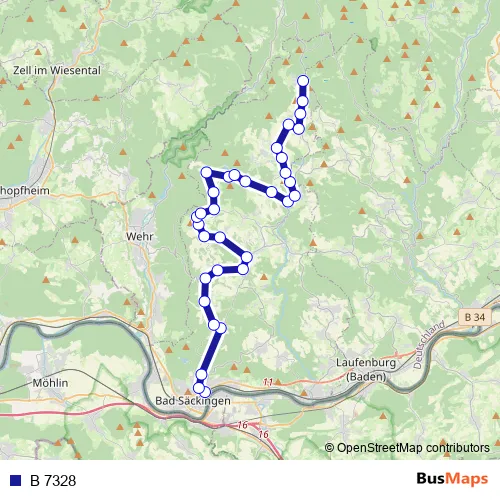Select the Bad Säckingen town label

pyautogui.click(x=193, y=401)
